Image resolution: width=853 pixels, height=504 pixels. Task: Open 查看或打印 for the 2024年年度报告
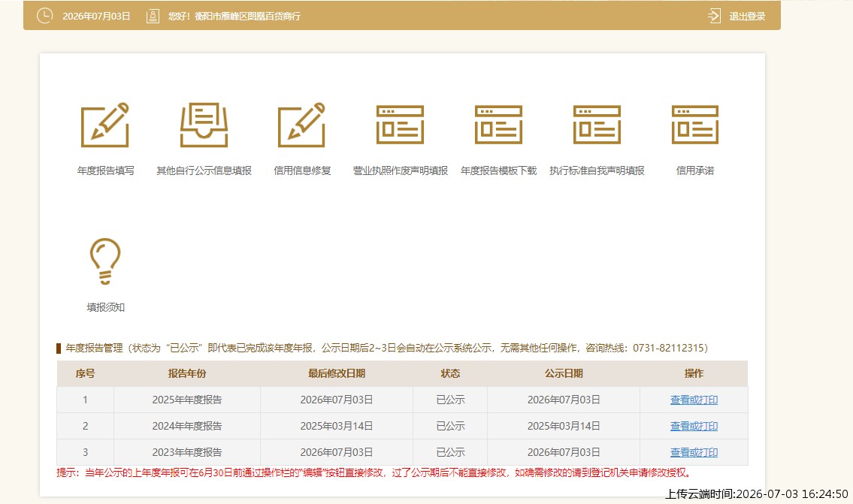694,426
